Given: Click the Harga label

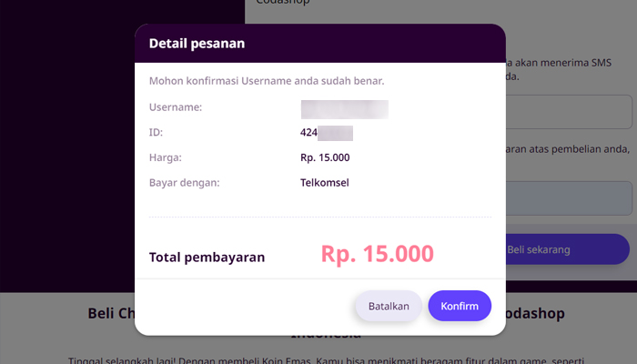Looking at the screenshot, I should point(166,157).
